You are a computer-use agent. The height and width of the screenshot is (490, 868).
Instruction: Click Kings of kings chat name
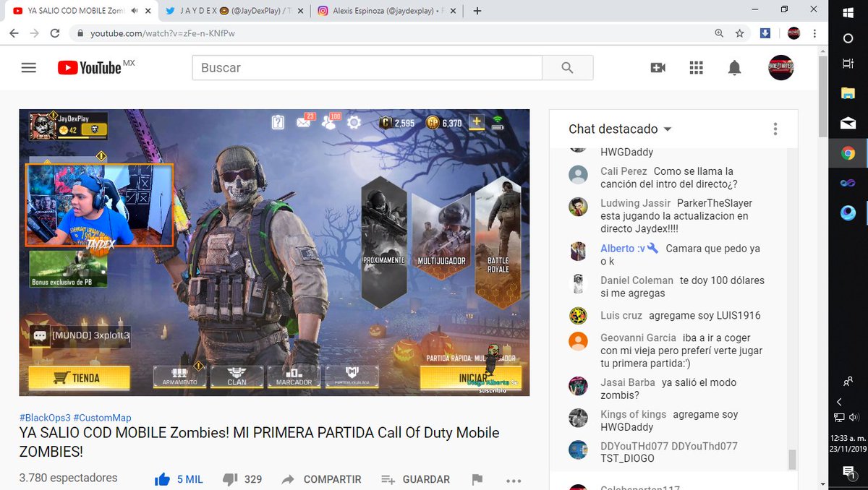click(x=634, y=415)
